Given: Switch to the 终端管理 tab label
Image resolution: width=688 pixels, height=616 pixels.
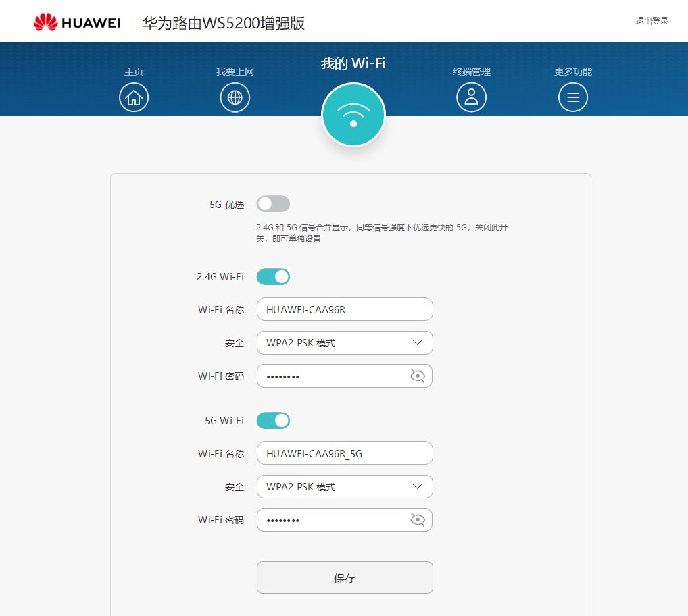Looking at the screenshot, I should pos(472,72).
